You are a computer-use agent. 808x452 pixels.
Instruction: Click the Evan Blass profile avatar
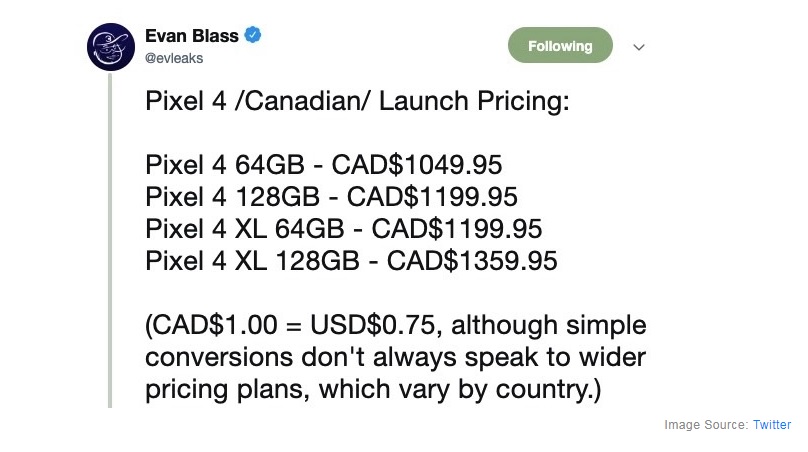[111, 46]
